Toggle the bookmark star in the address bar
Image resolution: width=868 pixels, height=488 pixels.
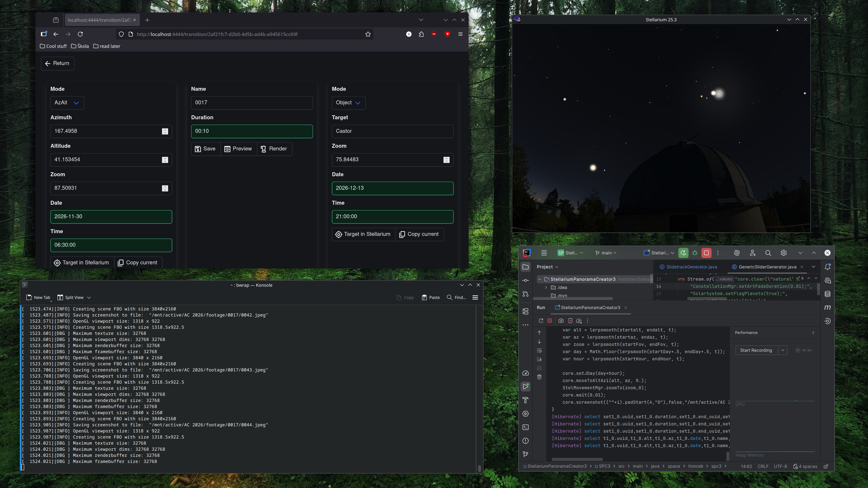368,34
